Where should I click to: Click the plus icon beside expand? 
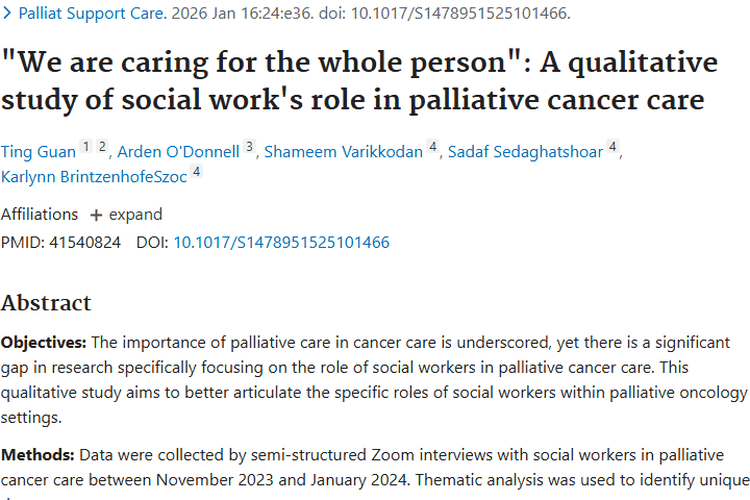point(96,214)
